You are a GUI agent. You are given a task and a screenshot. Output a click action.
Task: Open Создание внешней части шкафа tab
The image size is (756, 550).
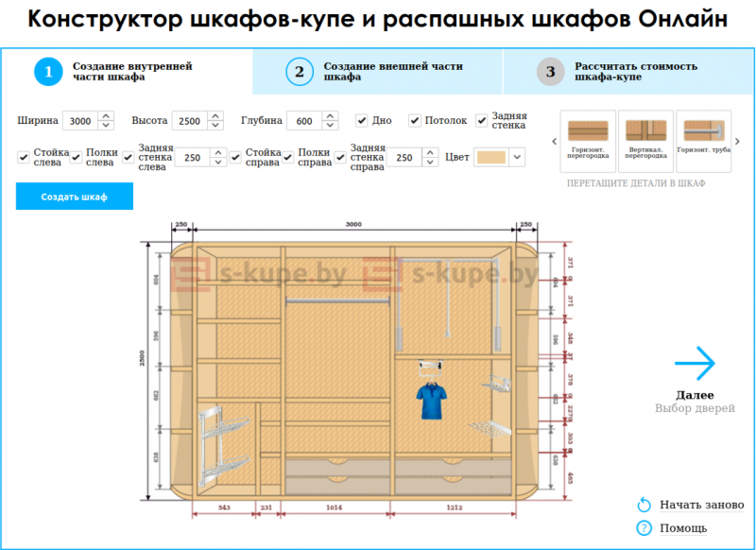[377, 72]
